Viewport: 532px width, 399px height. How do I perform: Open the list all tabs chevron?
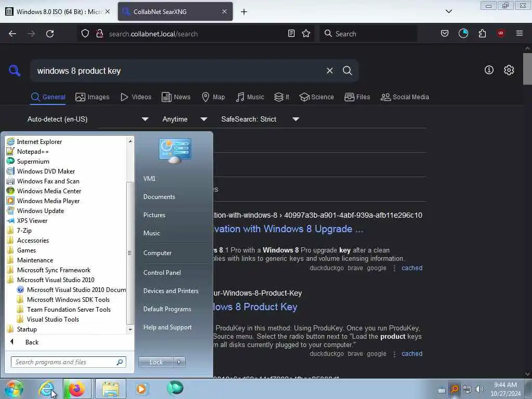point(448,11)
